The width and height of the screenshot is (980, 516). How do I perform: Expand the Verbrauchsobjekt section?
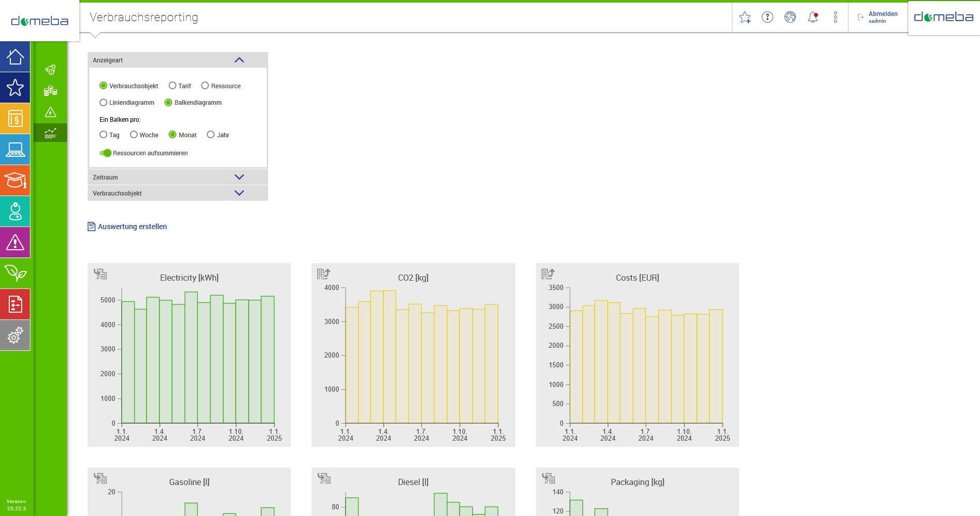coord(178,193)
